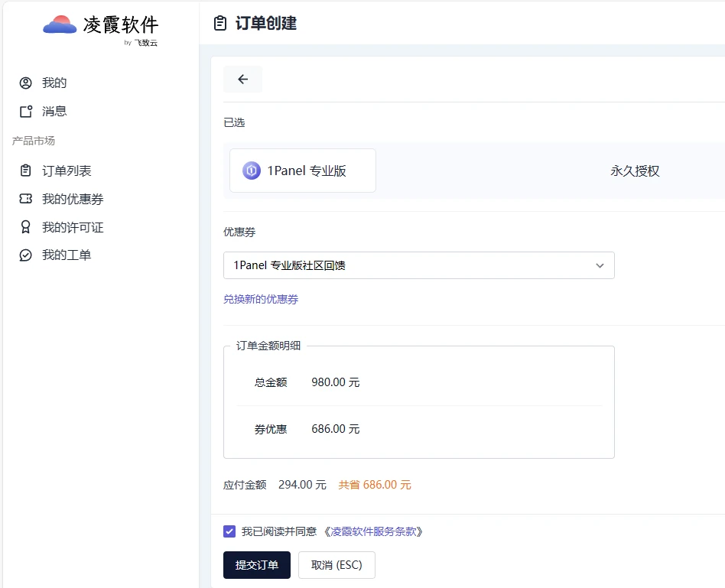Click the 我的 user profile icon

[x=26, y=83]
